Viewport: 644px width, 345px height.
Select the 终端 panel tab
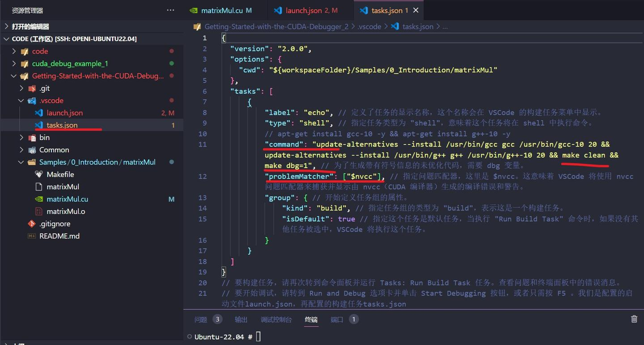(311, 320)
